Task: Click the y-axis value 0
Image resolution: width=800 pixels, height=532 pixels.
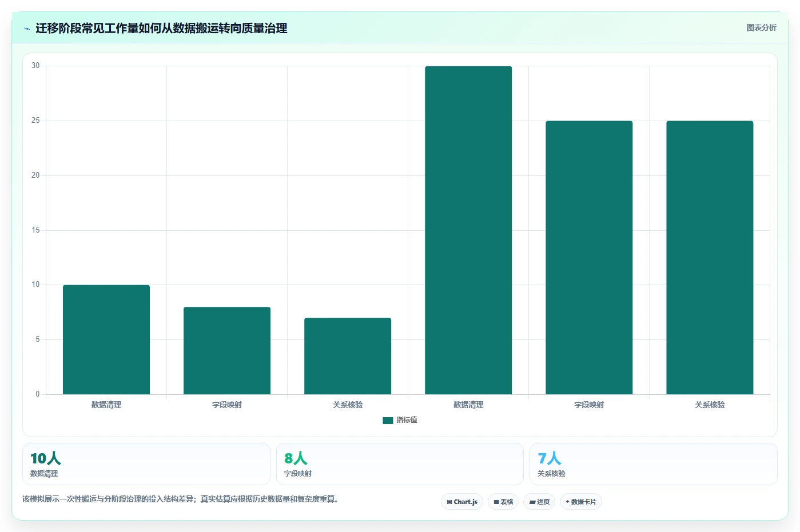Action: [x=38, y=394]
